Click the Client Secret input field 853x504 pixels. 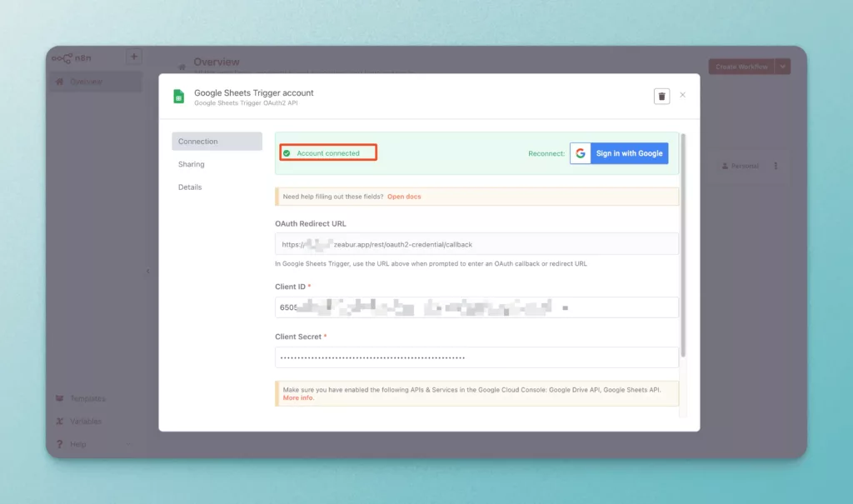(x=476, y=357)
